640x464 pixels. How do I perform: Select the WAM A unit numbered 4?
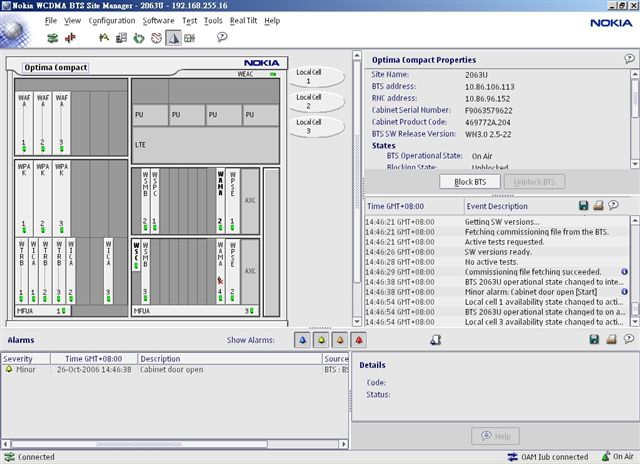[x=220, y=271]
